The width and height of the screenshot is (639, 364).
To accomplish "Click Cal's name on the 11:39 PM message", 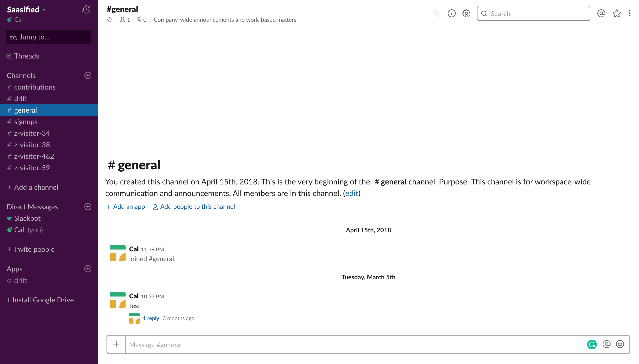I will pyautogui.click(x=134, y=249).
